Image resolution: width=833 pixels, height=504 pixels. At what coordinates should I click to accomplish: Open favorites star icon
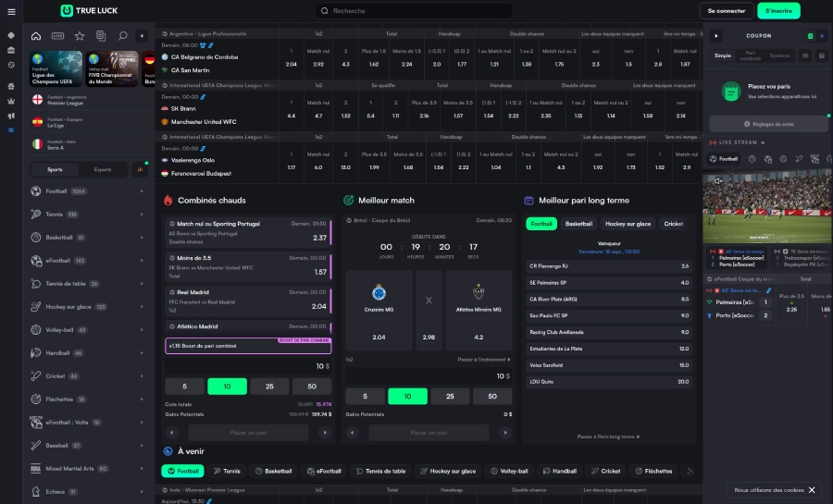80,36
